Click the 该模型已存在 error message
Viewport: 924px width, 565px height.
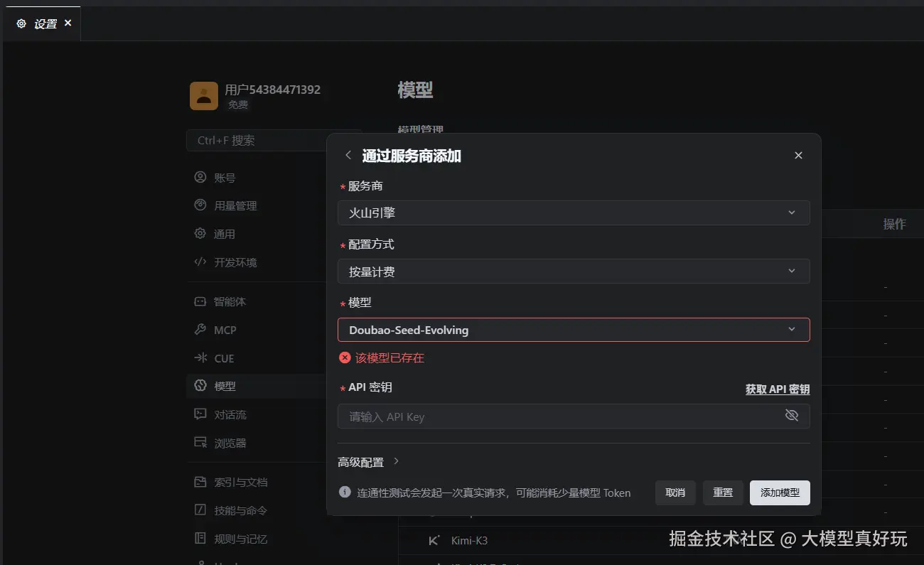click(390, 358)
